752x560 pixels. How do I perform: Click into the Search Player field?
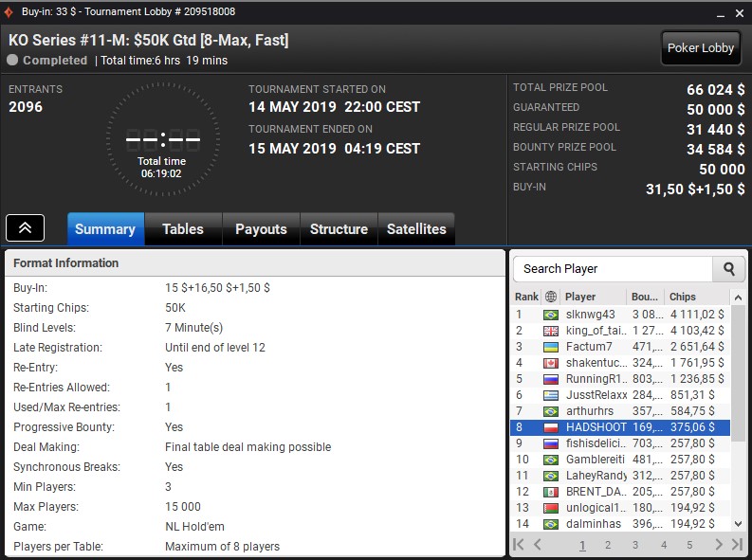tap(613, 269)
